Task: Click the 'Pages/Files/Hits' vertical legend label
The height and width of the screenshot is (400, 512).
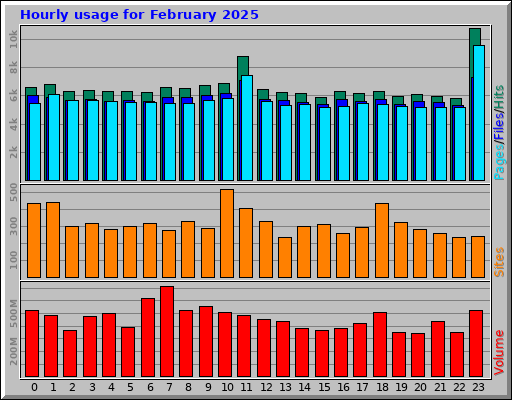Action: 499,133
